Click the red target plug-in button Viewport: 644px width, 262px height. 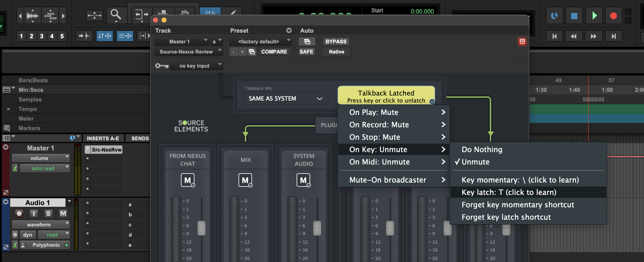[x=522, y=41]
